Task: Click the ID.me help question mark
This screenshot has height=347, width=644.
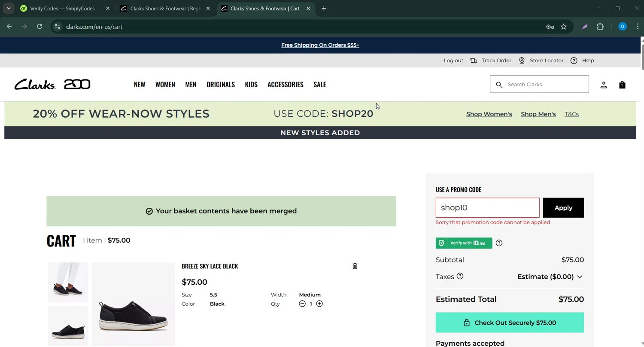Action: 499,243
